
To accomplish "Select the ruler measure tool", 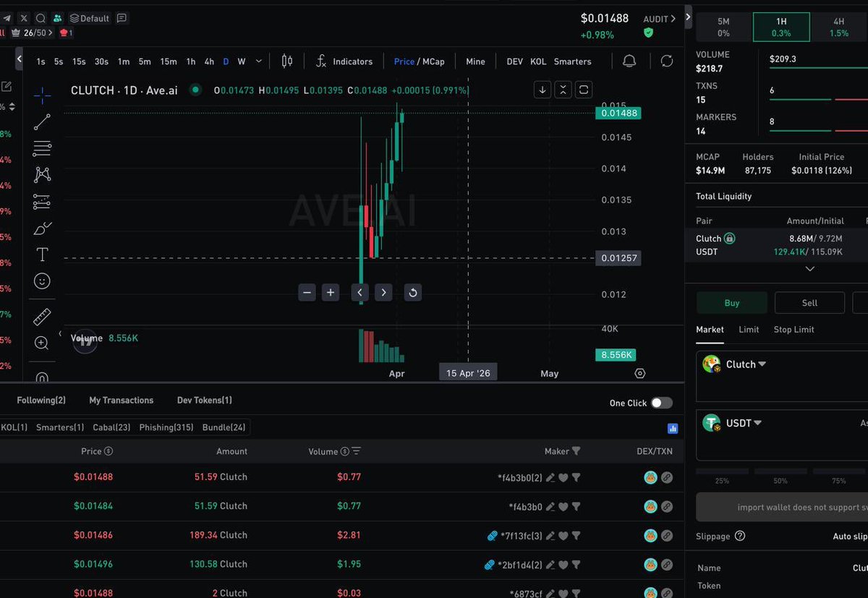I will tap(42, 317).
